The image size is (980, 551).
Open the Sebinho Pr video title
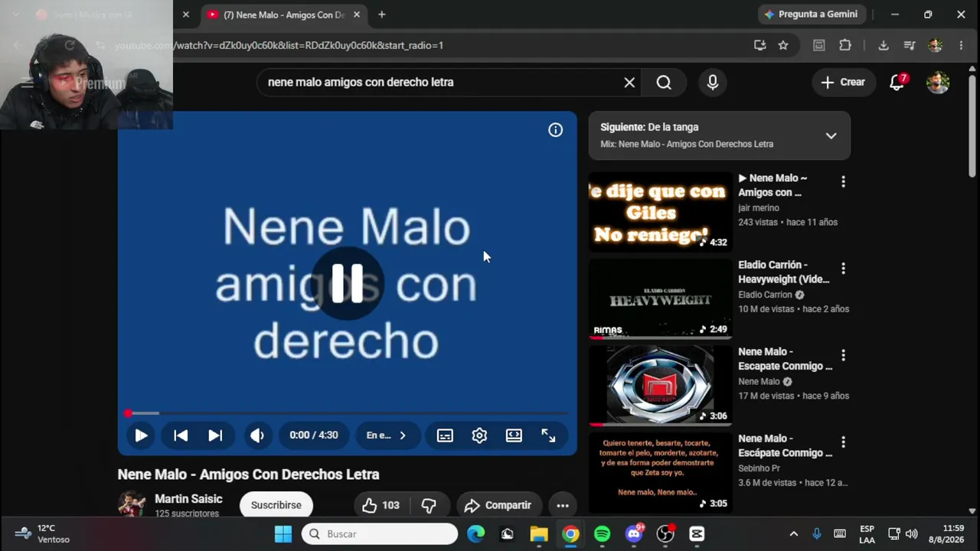pyautogui.click(x=785, y=445)
